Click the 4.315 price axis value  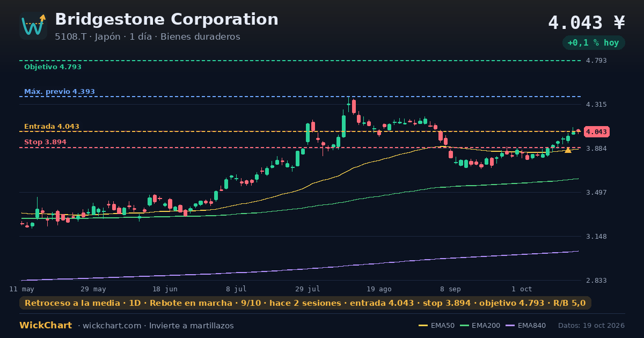tap(596, 105)
